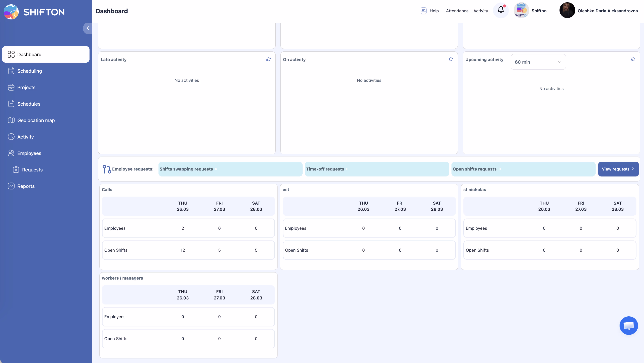Collapse the sidebar with arrow button

click(x=88, y=28)
